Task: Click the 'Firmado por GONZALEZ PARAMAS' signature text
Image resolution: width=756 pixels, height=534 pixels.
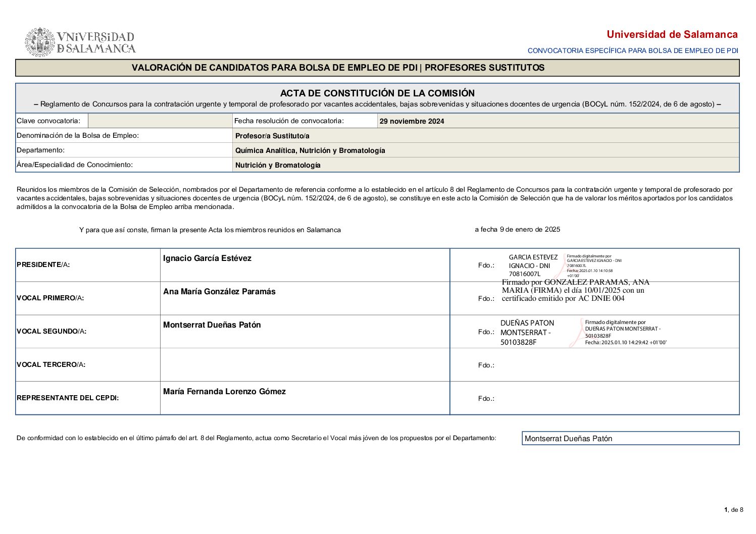Action: point(575,290)
